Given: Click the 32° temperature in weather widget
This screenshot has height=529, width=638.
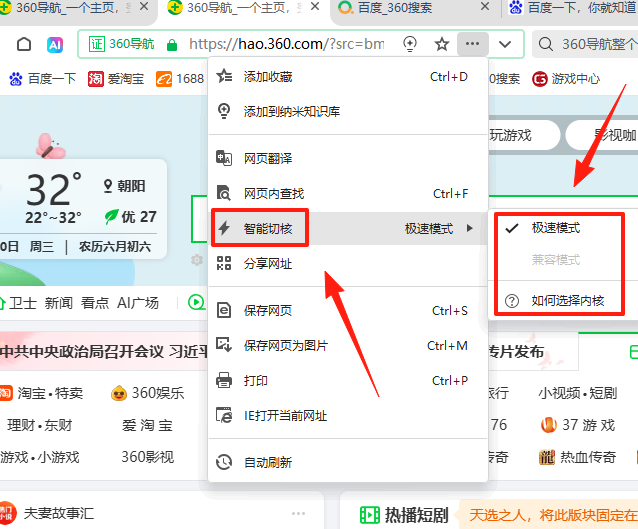Looking at the screenshot, I should (54, 189).
